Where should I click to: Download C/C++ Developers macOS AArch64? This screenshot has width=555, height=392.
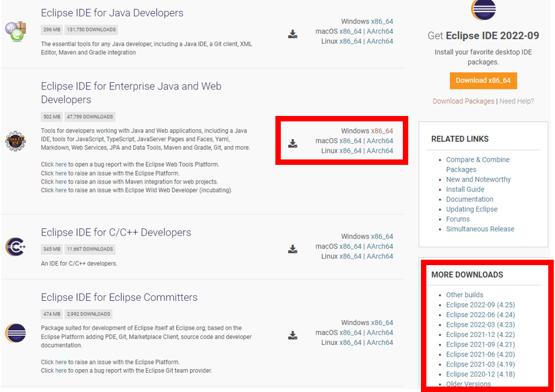coord(380,246)
